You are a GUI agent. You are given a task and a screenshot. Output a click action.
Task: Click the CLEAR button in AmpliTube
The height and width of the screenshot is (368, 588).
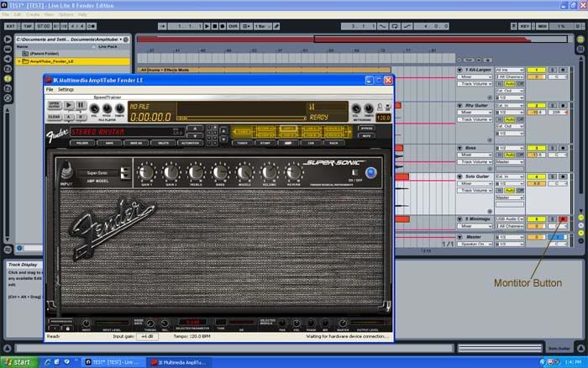55,117
